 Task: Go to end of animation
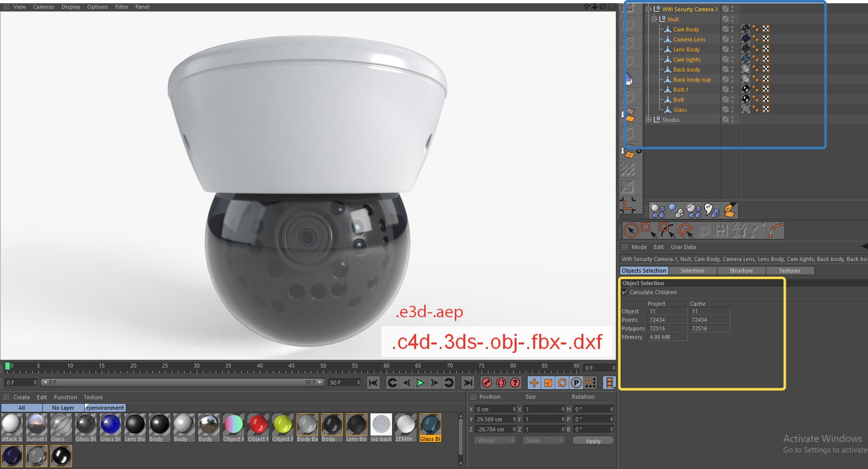[468, 383]
